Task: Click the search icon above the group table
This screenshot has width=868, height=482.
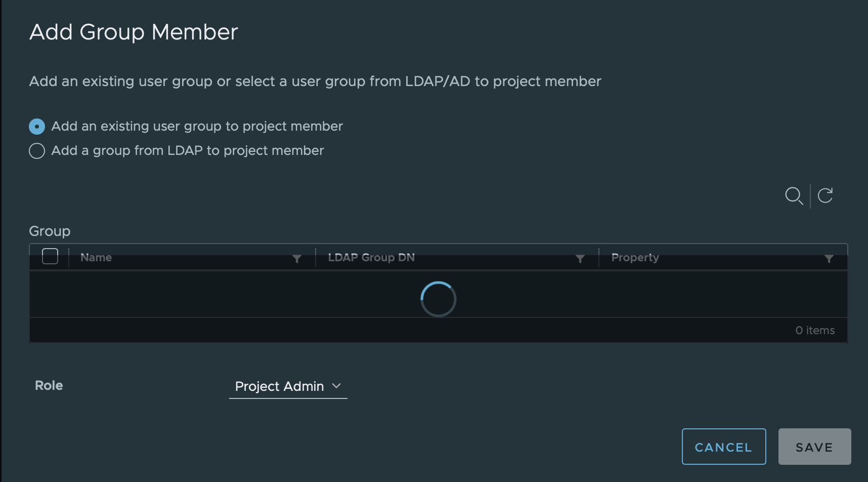Action: (794, 196)
